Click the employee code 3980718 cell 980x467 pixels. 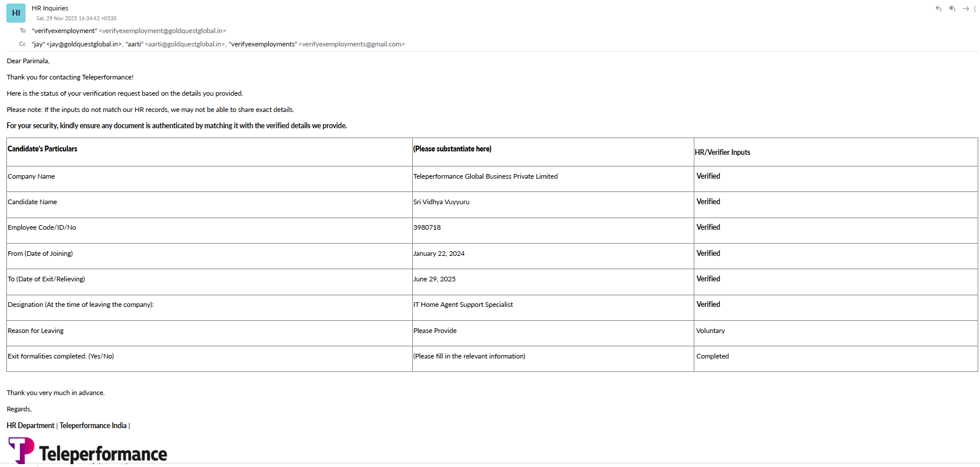pyautogui.click(x=427, y=227)
